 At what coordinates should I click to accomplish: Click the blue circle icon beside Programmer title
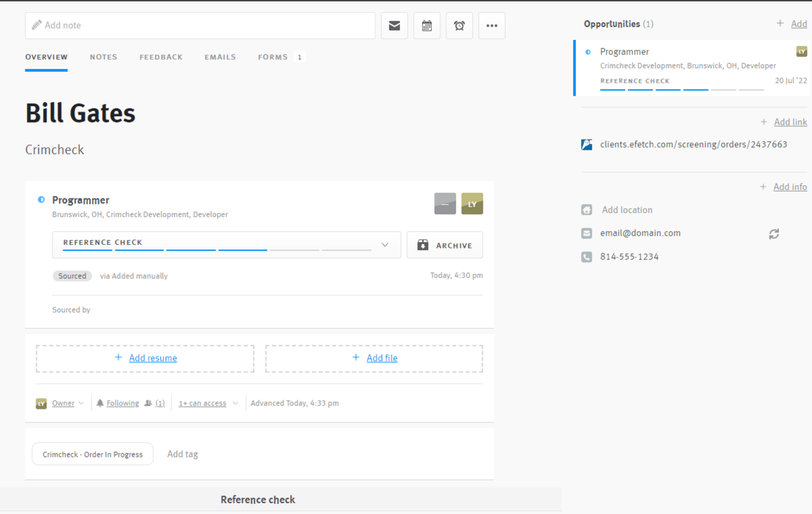click(x=41, y=200)
